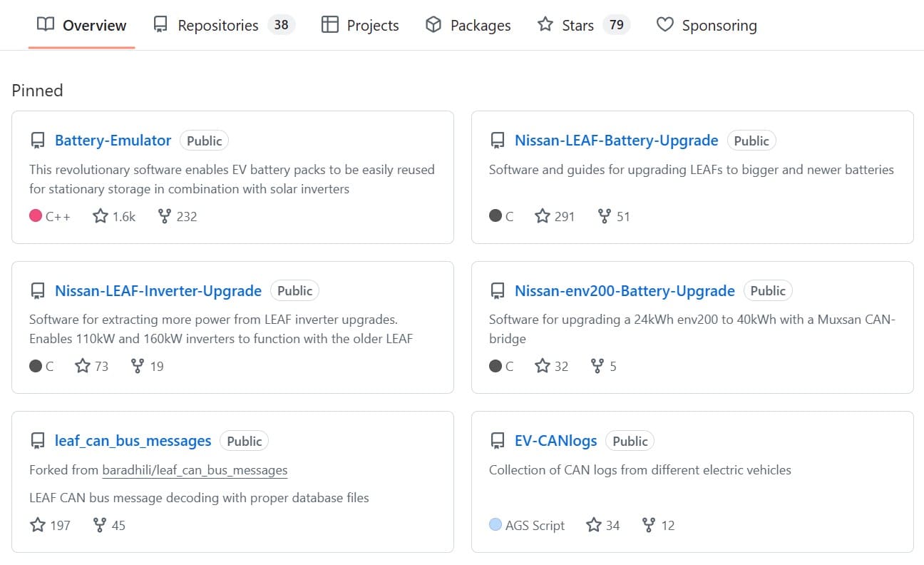Click the AGS Script language label

535,525
